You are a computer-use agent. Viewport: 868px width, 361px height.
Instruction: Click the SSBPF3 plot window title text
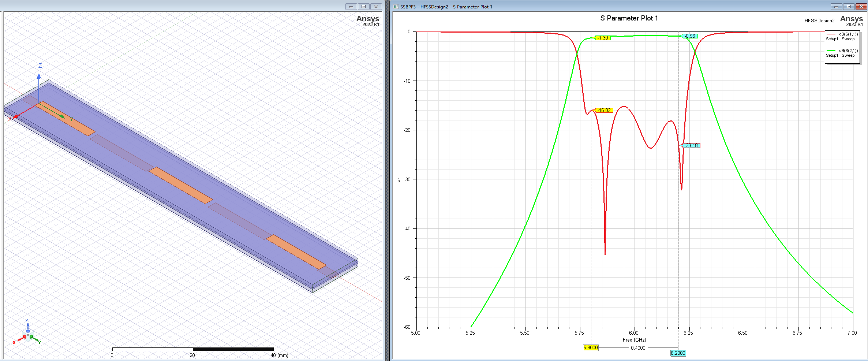(x=446, y=7)
